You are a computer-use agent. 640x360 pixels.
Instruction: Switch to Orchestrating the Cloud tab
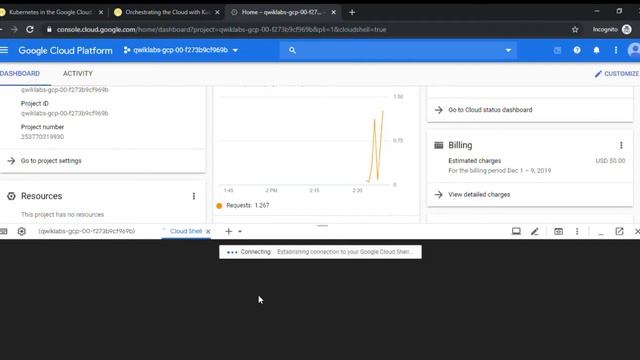[x=167, y=12]
